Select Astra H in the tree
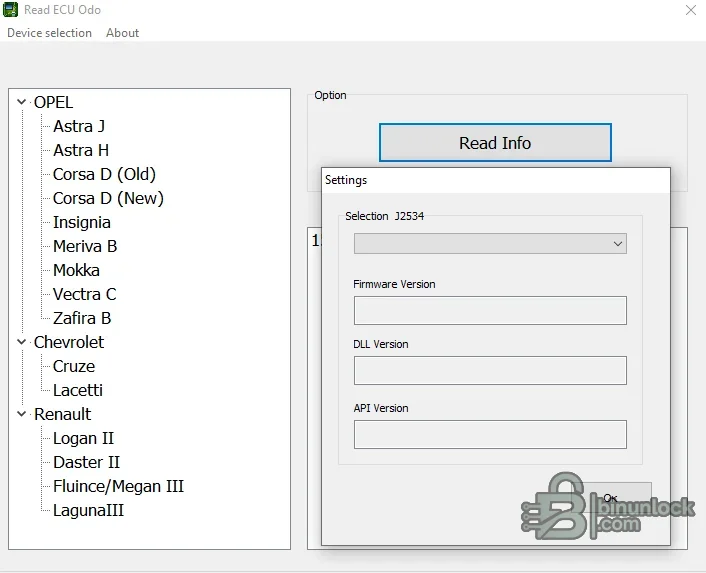The width and height of the screenshot is (706, 573). pyautogui.click(x=81, y=150)
